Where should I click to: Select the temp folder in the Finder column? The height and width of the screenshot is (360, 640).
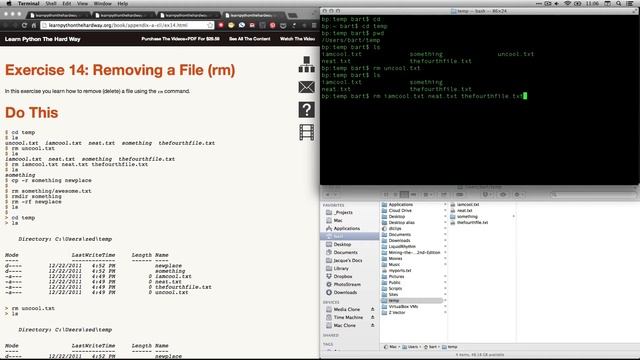[412, 300]
